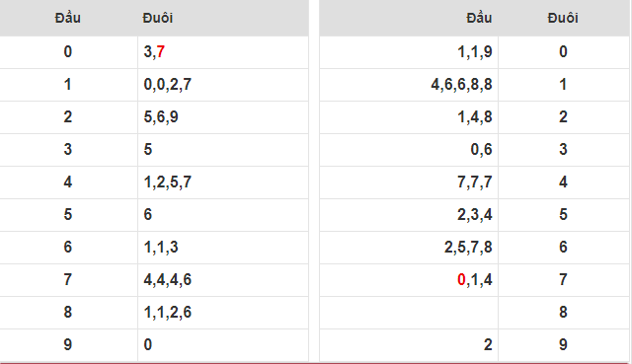Click the left table's Đuôi header
This screenshot has height=364, width=632.
(x=158, y=18)
